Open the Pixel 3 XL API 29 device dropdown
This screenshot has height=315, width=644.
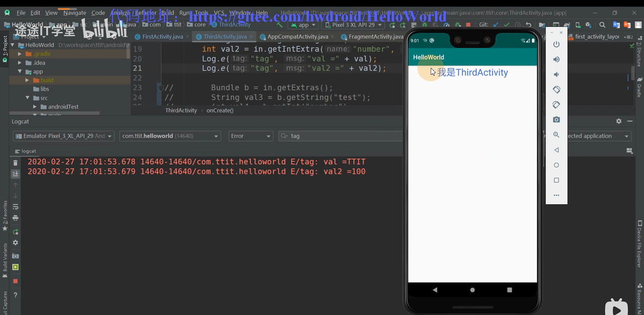352,25
